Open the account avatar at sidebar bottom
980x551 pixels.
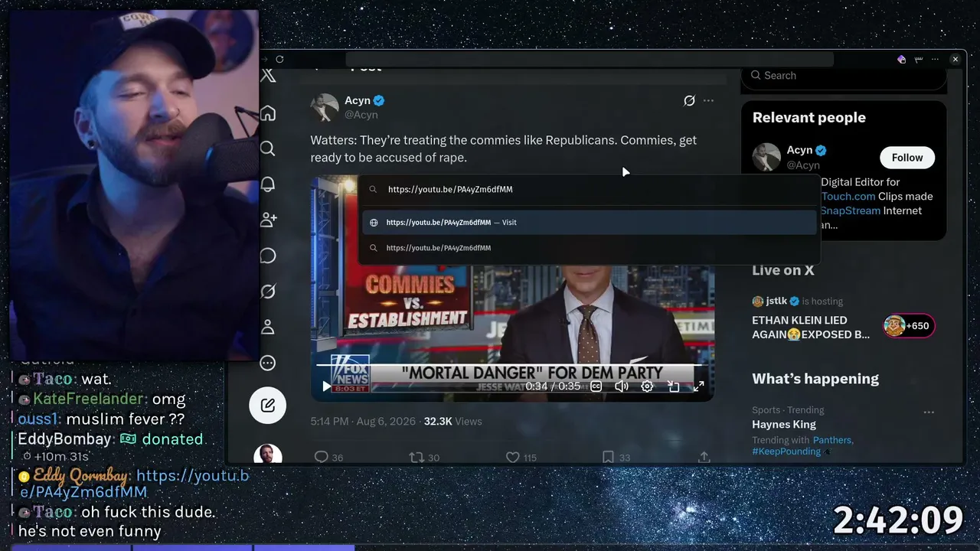pyautogui.click(x=268, y=455)
